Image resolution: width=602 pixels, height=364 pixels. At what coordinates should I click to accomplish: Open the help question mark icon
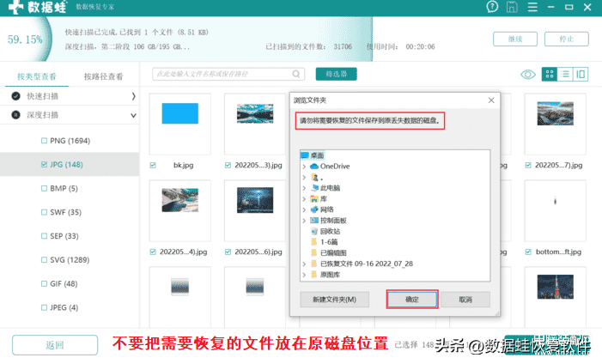pyautogui.click(x=492, y=7)
